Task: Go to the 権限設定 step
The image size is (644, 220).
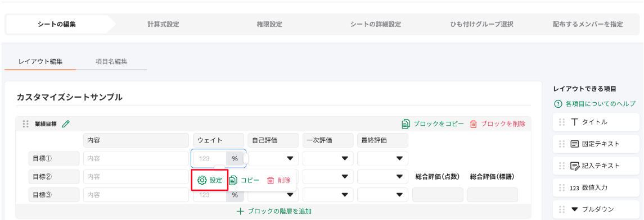Action: click(x=269, y=24)
